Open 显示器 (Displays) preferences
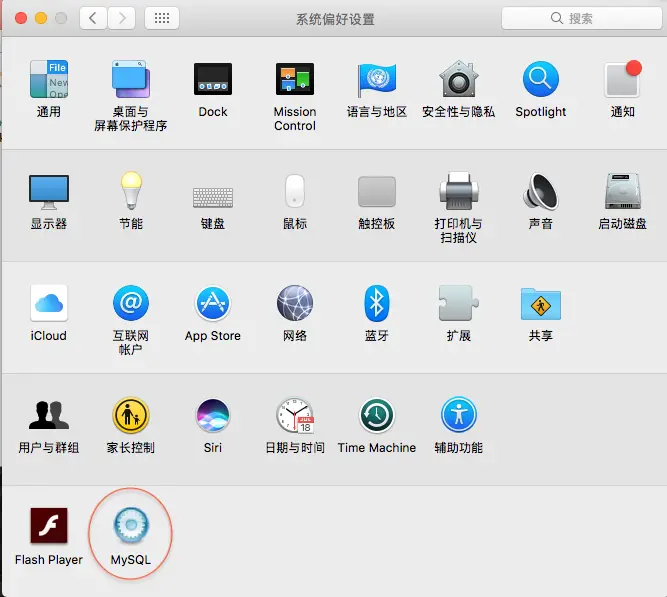 (49, 192)
